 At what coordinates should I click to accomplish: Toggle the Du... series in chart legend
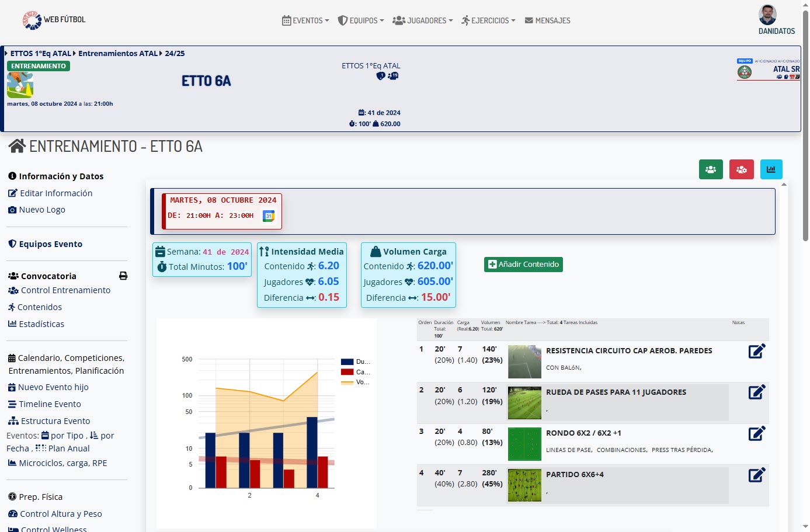coord(355,362)
